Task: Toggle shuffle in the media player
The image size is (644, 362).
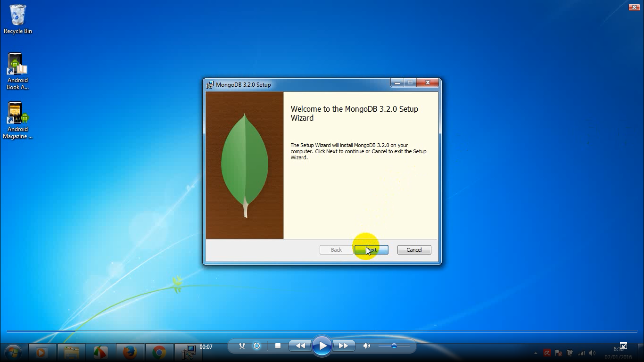Action: 242,346
